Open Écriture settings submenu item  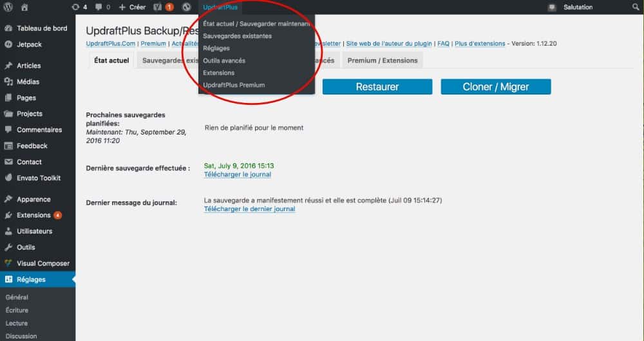click(17, 310)
